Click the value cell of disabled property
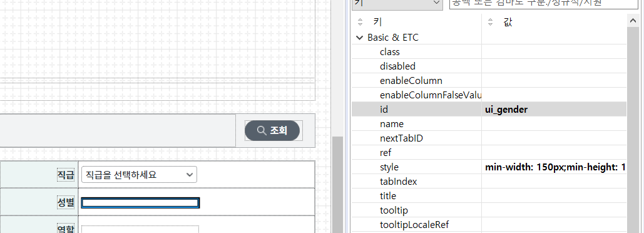 (554, 66)
